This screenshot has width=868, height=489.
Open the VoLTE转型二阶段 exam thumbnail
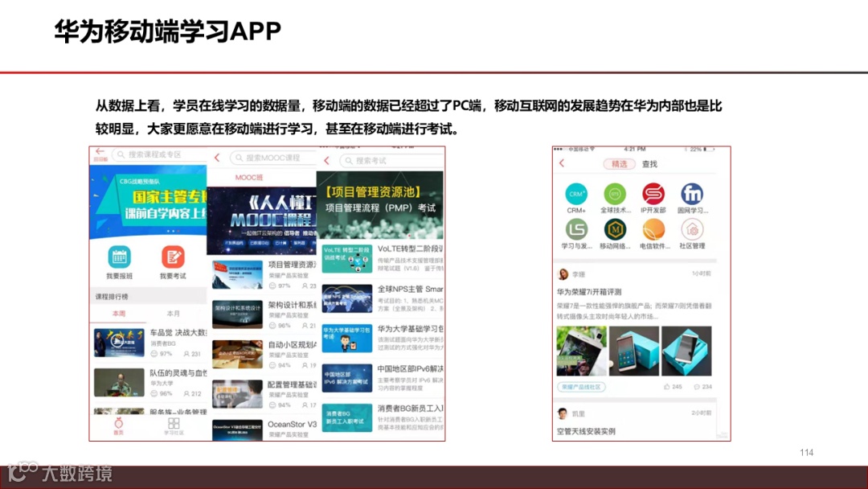point(347,259)
